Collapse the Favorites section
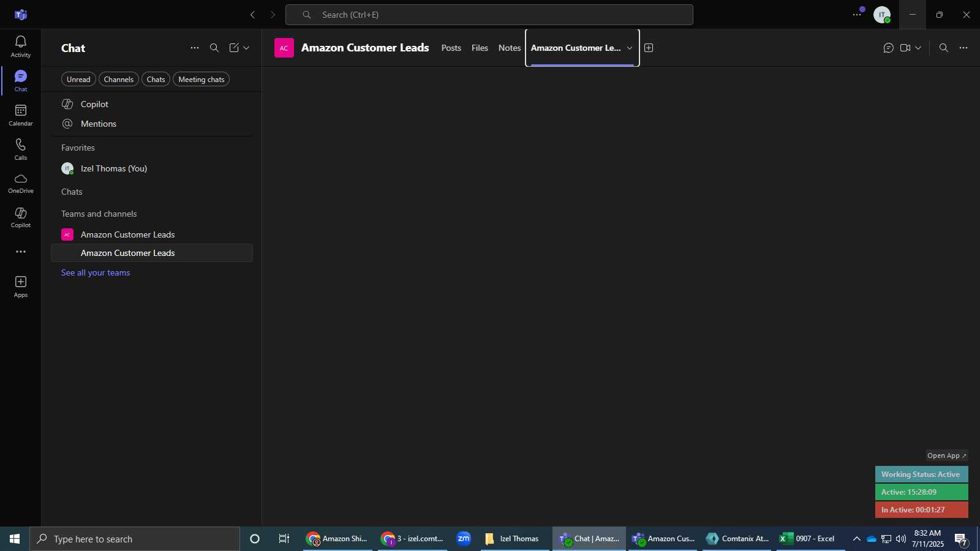 point(78,148)
